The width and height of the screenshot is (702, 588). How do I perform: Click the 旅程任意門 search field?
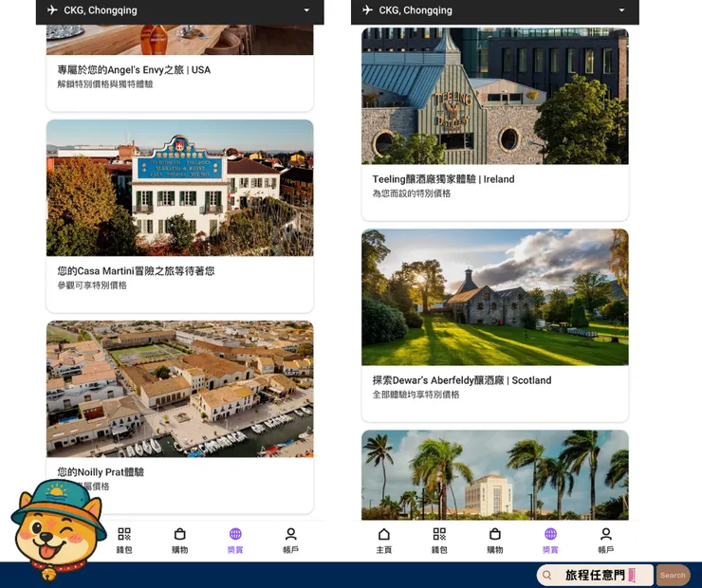(x=595, y=575)
